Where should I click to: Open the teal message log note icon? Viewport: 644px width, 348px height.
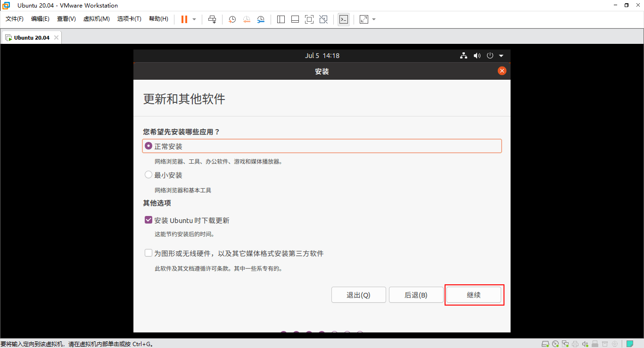[x=630, y=344]
